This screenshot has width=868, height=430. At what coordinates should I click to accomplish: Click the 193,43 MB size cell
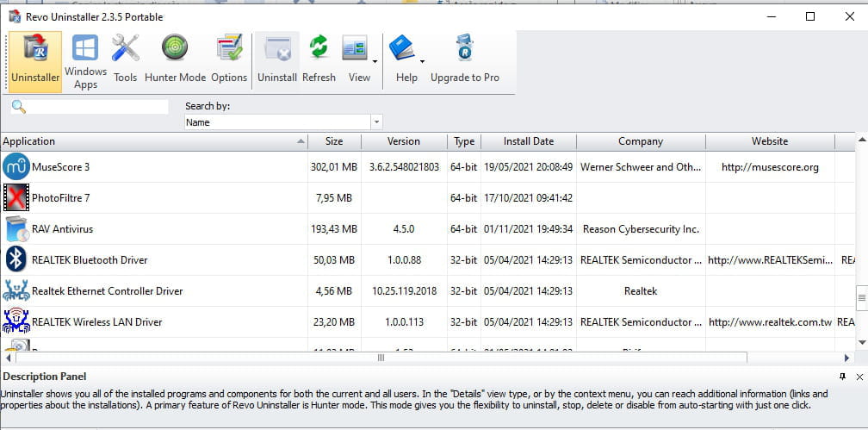[x=334, y=229]
